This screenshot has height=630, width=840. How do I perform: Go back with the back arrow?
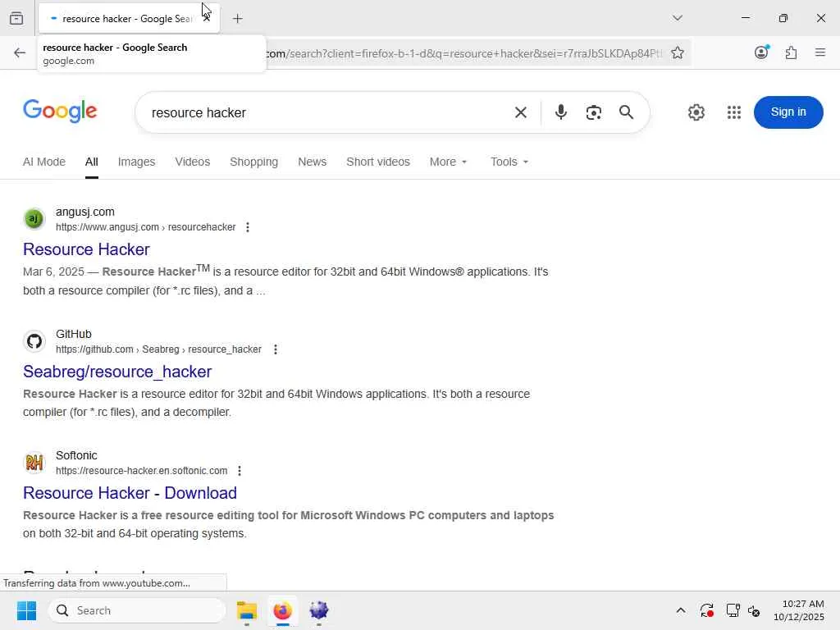[x=20, y=52]
